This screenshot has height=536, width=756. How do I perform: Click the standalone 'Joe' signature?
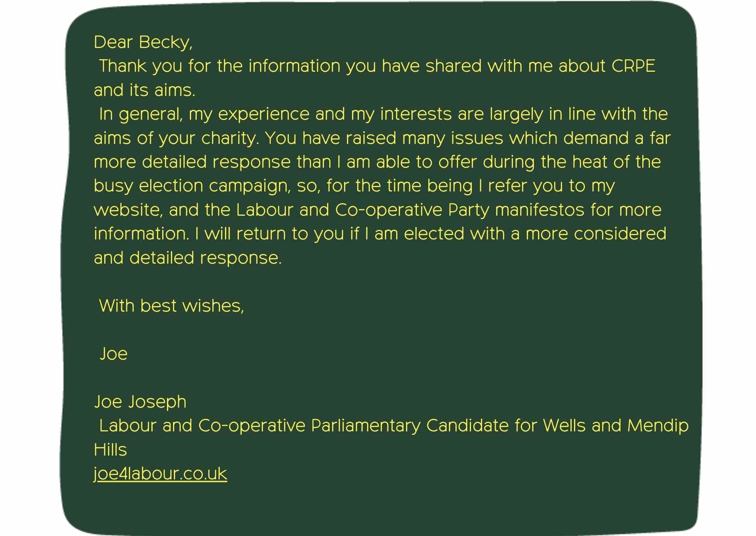(x=113, y=354)
